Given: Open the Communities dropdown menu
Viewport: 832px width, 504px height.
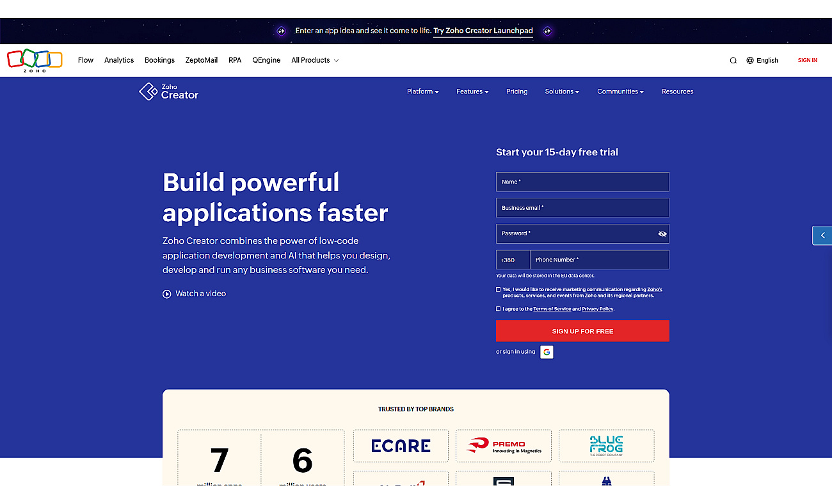Looking at the screenshot, I should coord(620,91).
